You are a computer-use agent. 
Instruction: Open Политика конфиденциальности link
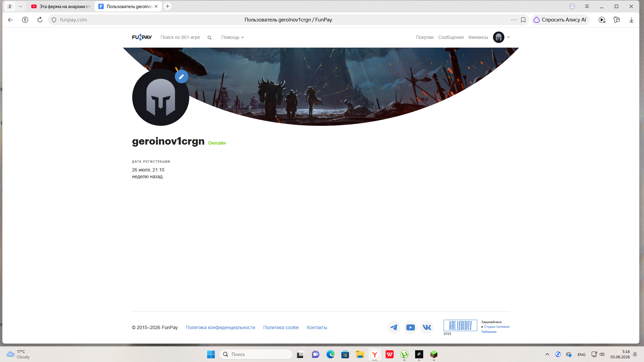(x=220, y=328)
